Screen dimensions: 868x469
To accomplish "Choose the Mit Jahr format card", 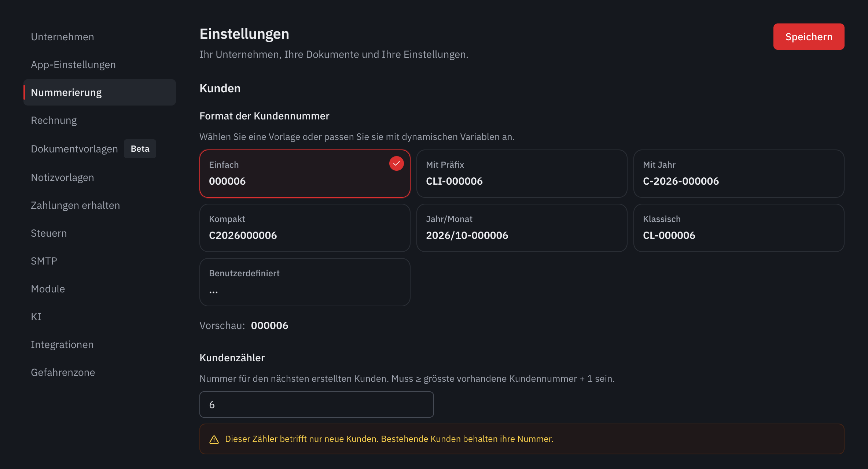I will (739, 174).
